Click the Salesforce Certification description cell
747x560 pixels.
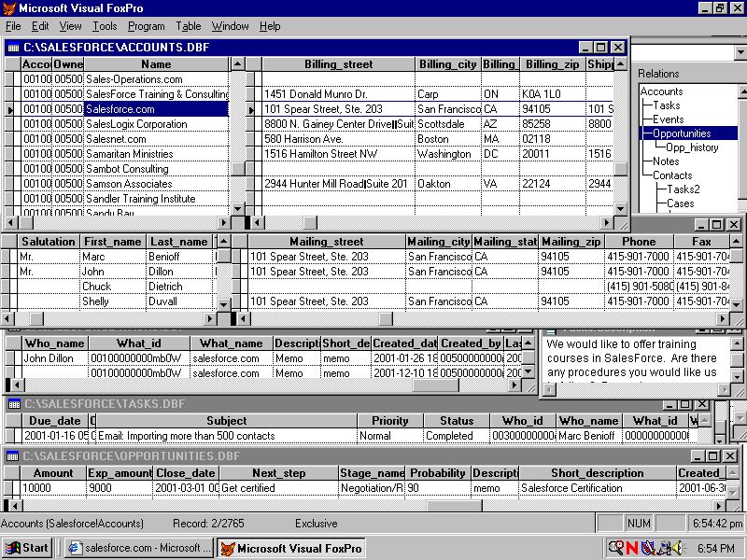pos(598,488)
